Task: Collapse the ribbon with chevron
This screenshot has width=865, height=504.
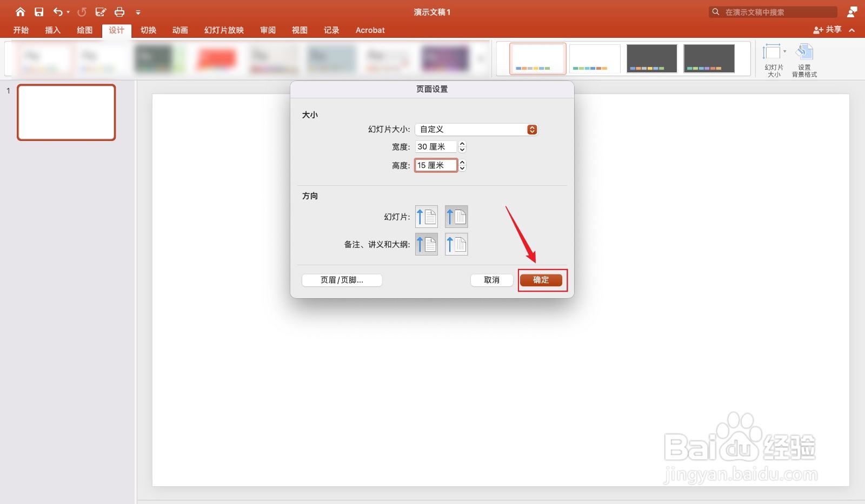Action: tap(852, 30)
